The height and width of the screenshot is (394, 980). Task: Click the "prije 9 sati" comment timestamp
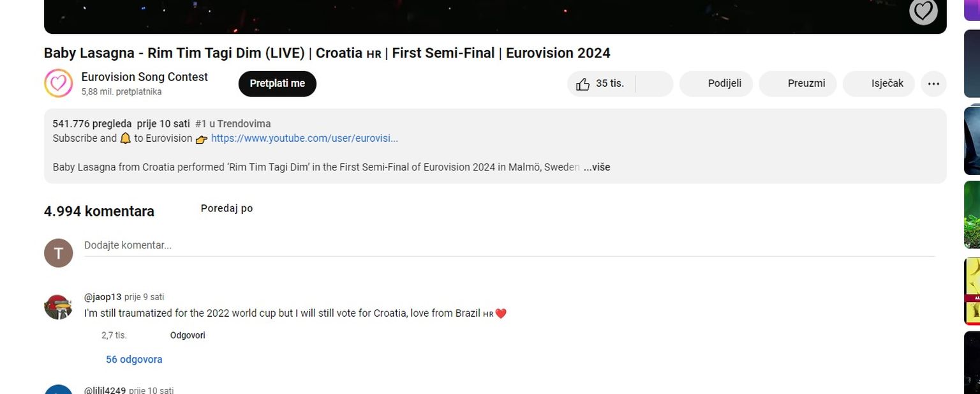click(x=144, y=297)
